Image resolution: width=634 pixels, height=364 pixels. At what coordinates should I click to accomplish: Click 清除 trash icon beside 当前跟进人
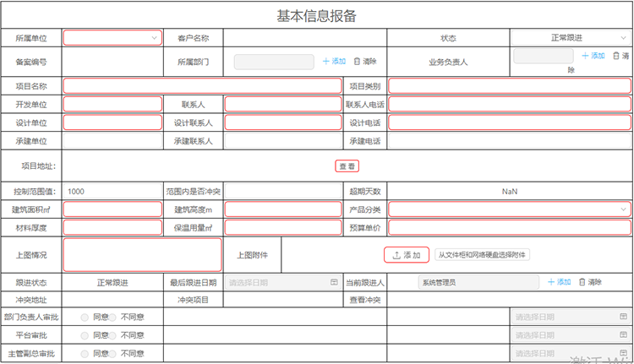[x=582, y=282]
